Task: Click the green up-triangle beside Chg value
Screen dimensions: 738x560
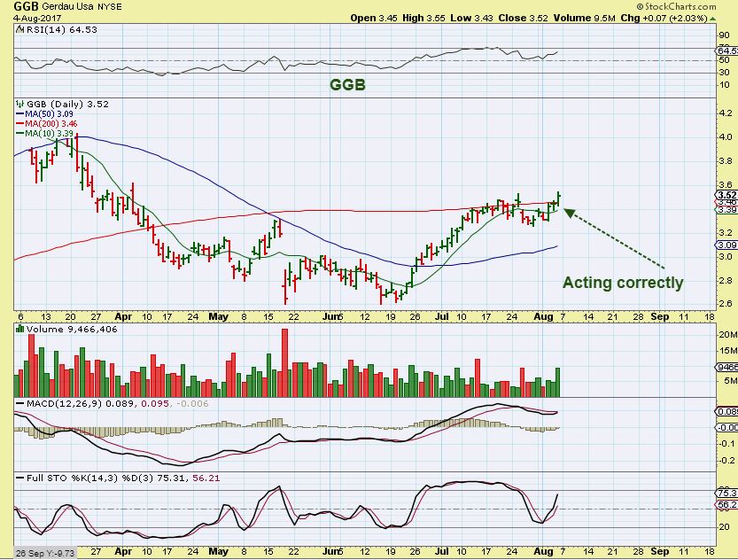Action: (713, 19)
